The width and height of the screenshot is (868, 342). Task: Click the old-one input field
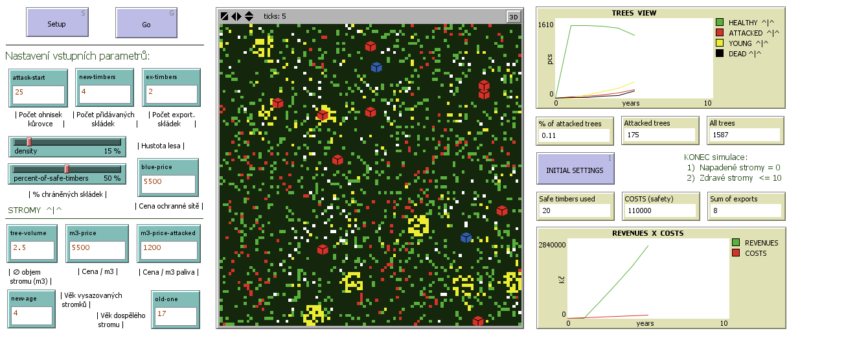point(174,315)
